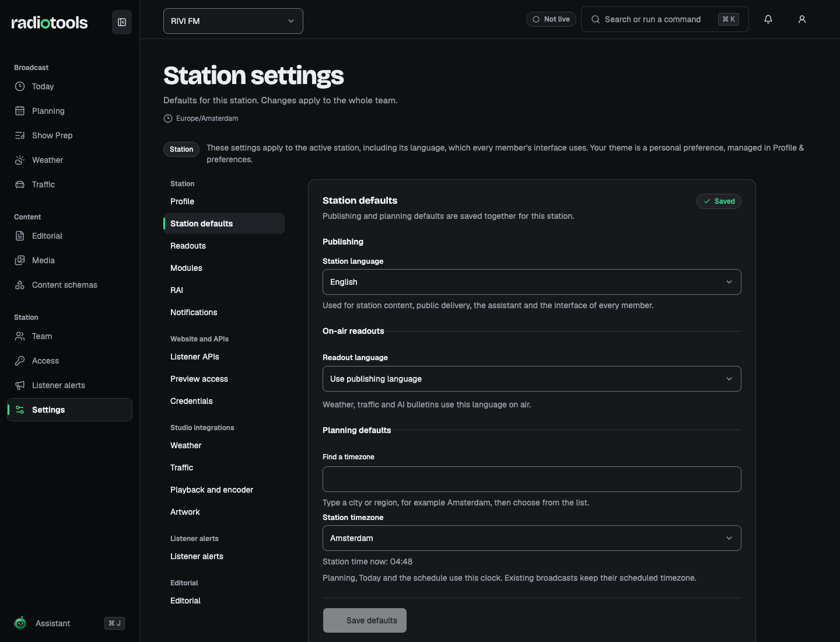Open Playback and encoder settings

click(x=224, y=490)
